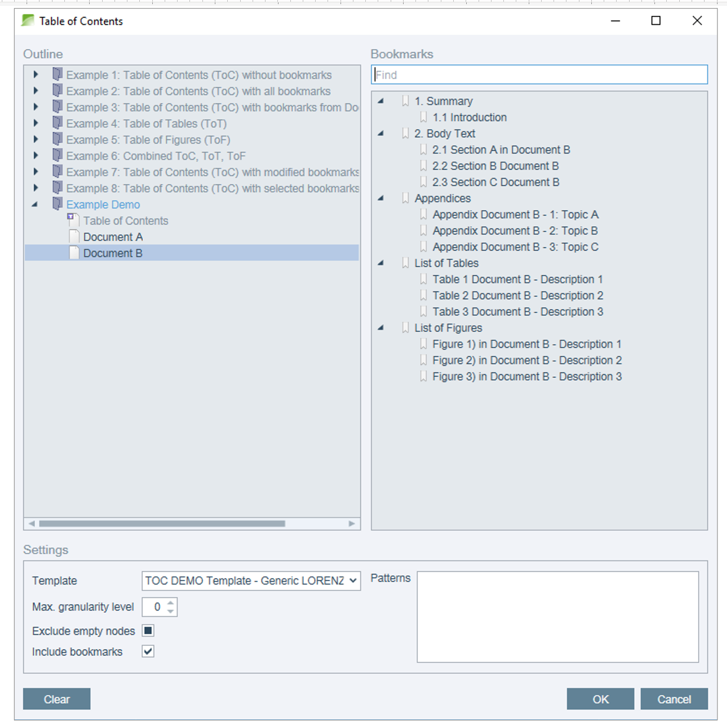
Task: Uncheck the Include bookmarks checkbox
Action: pyautogui.click(x=148, y=651)
